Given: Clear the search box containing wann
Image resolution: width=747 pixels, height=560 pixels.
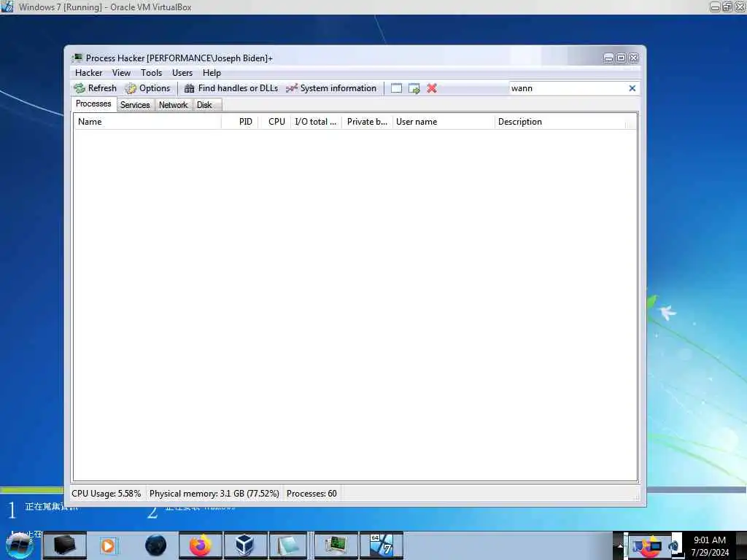Looking at the screenshot, I should [x=632, y=88].
